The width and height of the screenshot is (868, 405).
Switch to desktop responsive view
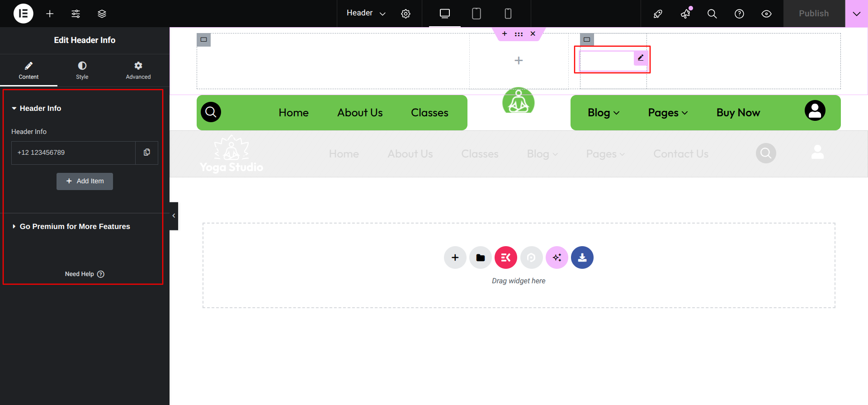click(x=445, y=14)
